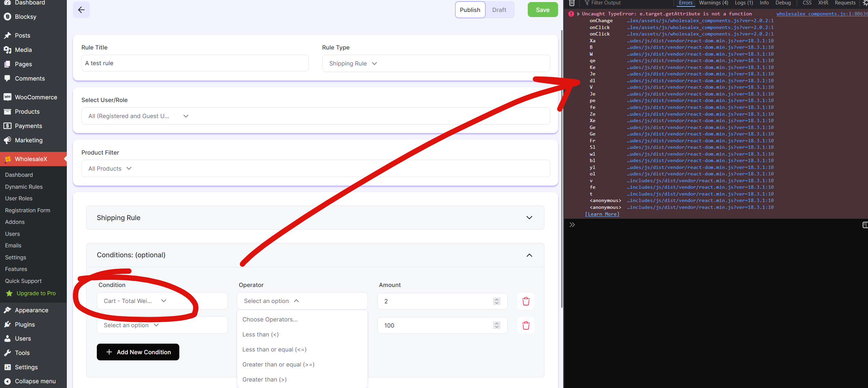Toggle the XHR console filter

[x=823, y=3]
